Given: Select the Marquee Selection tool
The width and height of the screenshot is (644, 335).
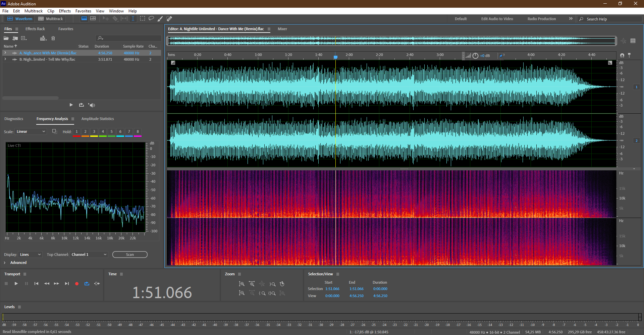Looking at the screenshot, I should tap(143, 19).
